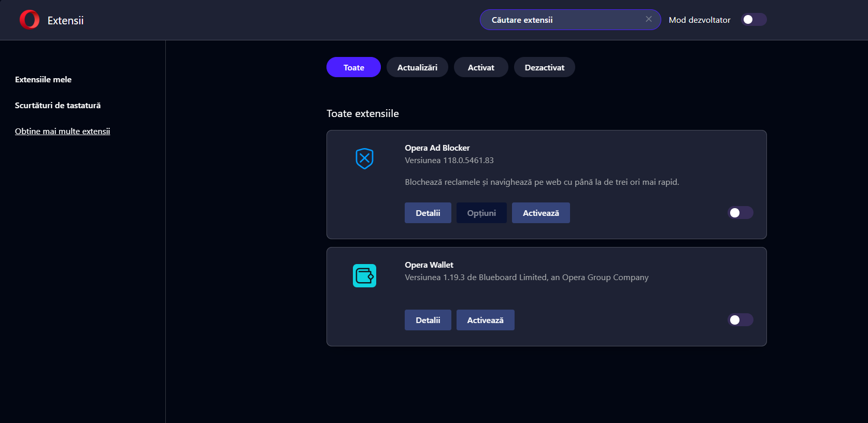868x423 pixels.
Task: Click Activează for Opera Ad Blocker
Action: coord(541,213)
